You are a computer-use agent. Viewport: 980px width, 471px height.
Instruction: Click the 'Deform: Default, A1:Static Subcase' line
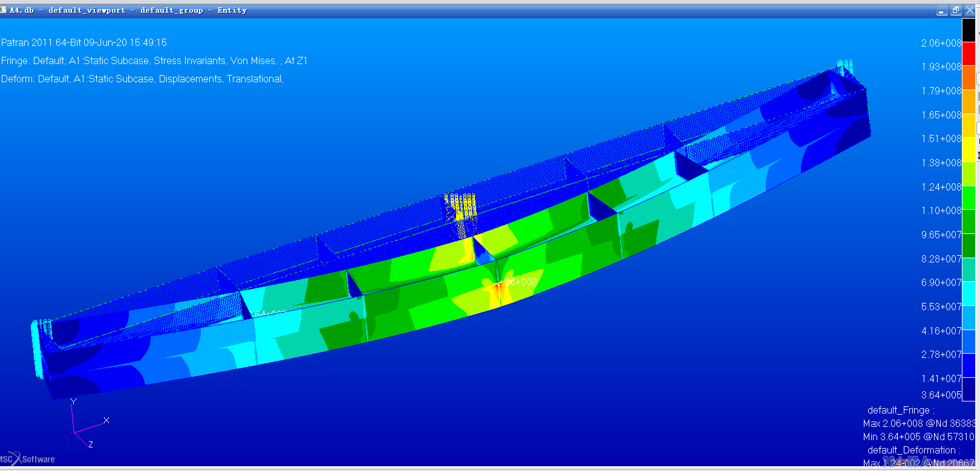tap(142, 79)
